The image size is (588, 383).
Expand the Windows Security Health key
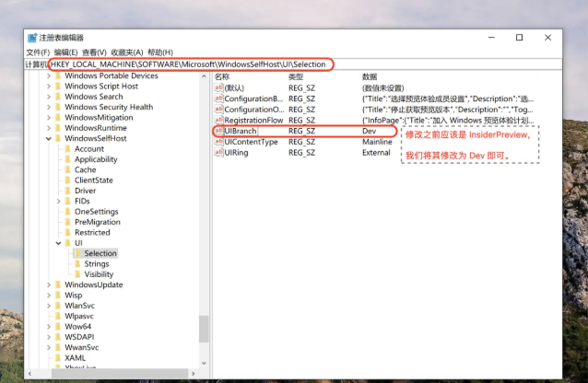tap(49, 107)
